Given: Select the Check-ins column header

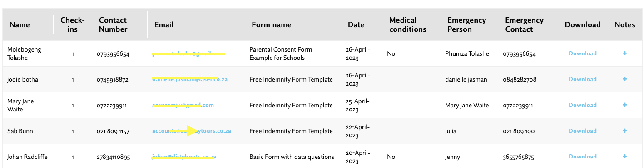Looking at the screenshot, I should pos(73,24).
